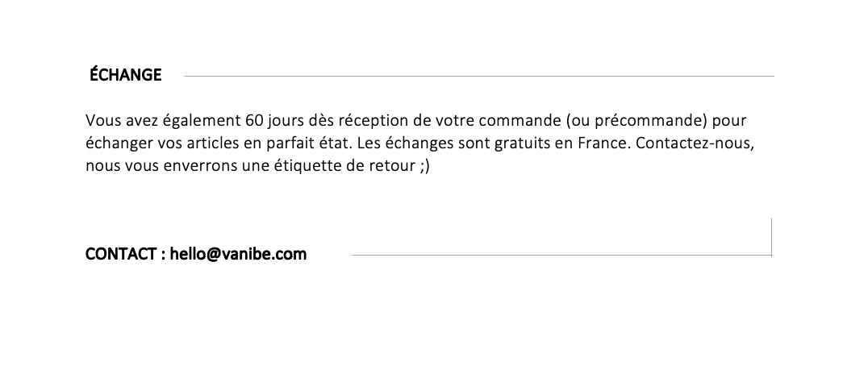Screen dimensions: 868x366
Task: Click the horizontal rule beside ÉCHANGE heading
Action: coord(479,77)
